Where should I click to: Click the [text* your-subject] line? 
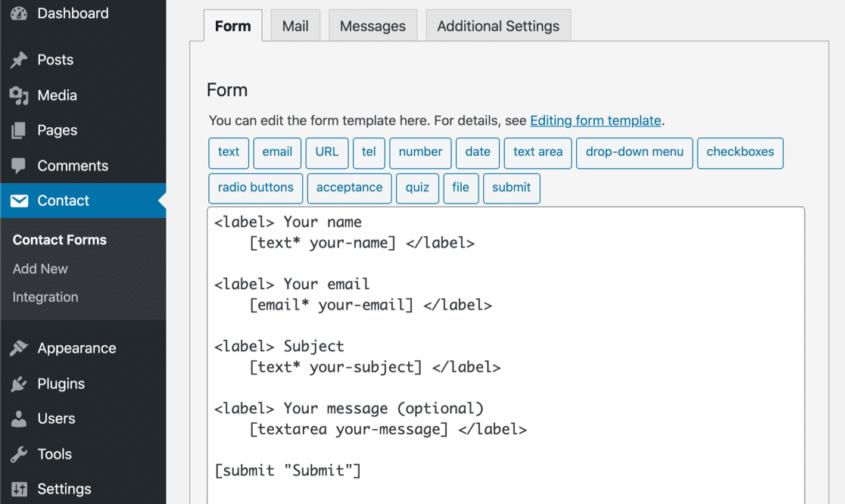[x=375, y=367]
